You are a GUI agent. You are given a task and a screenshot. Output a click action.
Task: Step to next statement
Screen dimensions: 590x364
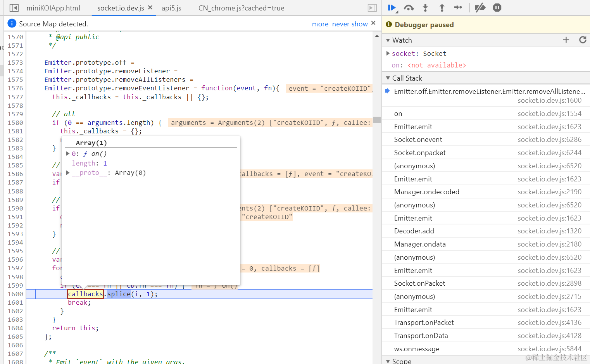pyautogui.click(x=458, y=7)
